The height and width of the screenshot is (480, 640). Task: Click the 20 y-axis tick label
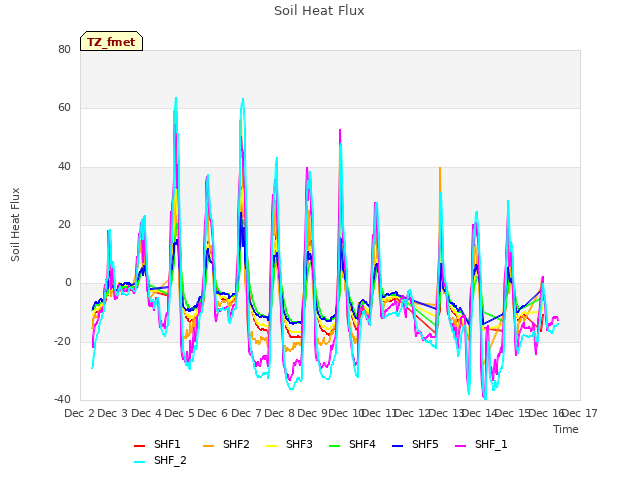tap(64, 224)
